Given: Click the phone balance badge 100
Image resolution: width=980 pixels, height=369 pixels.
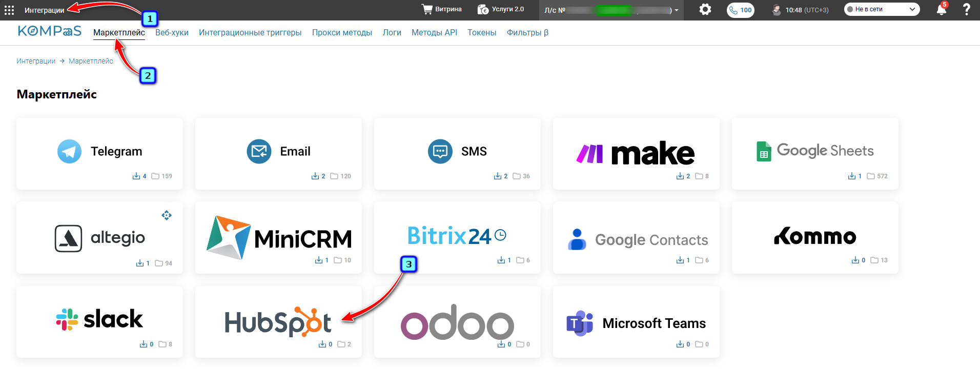Looking at the screenshot, I should point(741,10).
